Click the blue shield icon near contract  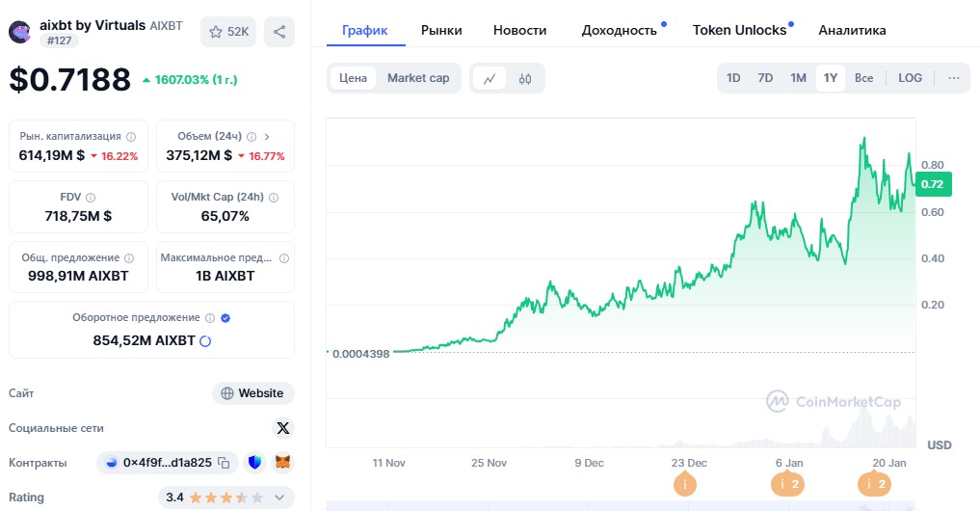coord(254,463)
